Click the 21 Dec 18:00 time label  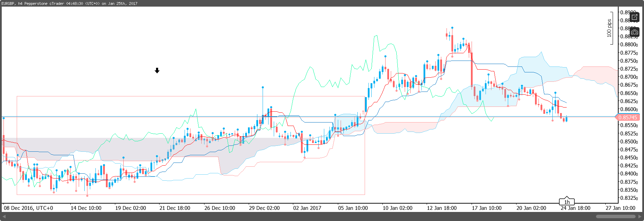[175, 208]
